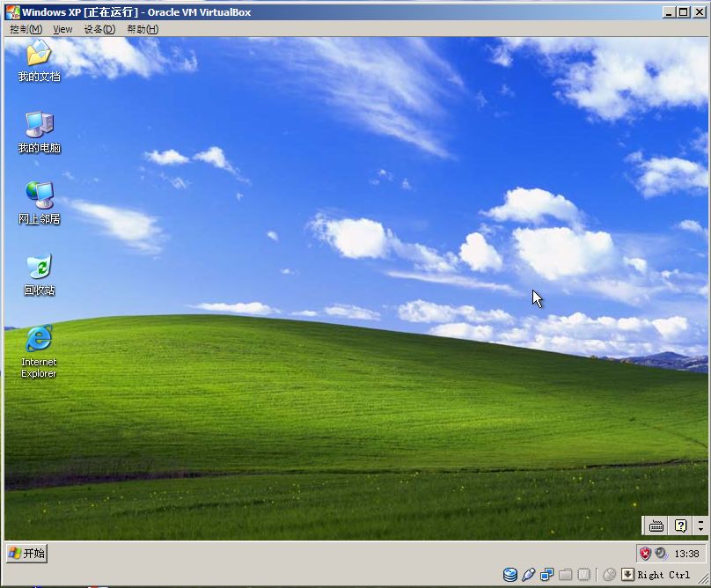Open the 帮助(H) menu
Image resolution: width=711 pixels, height=588 pixels.
pyautogui.click(x=143, y=29)
